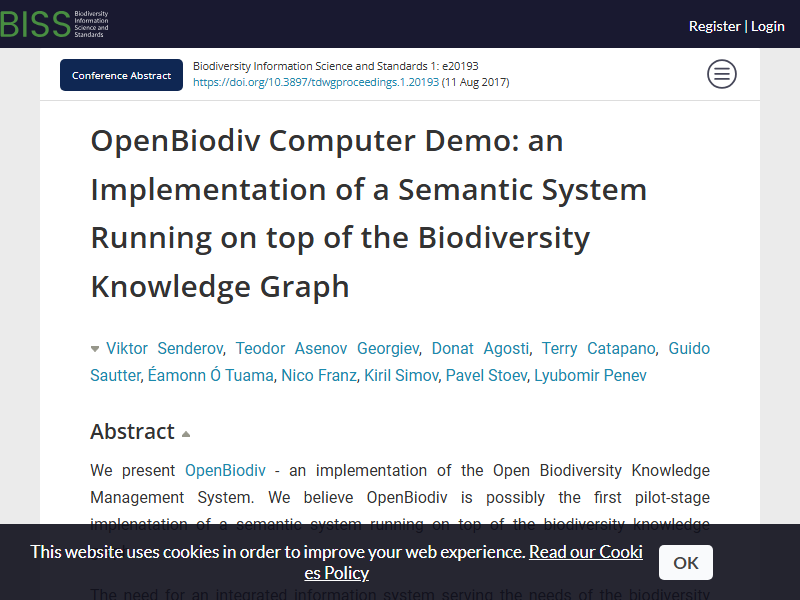Screen dimensions: 800x600
Task: Follow the OpenBiodiv link in abstract
Action: [x=225, y=470]
